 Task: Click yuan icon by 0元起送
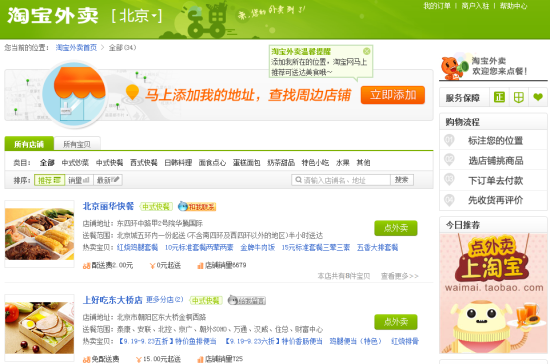point(152,266)
